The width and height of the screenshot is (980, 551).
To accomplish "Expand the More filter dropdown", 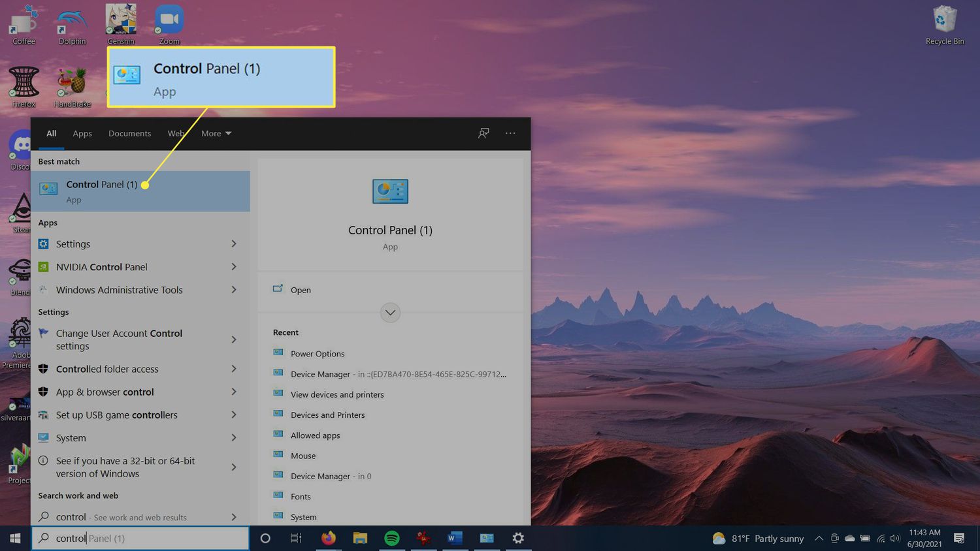I will click(216, 133).
